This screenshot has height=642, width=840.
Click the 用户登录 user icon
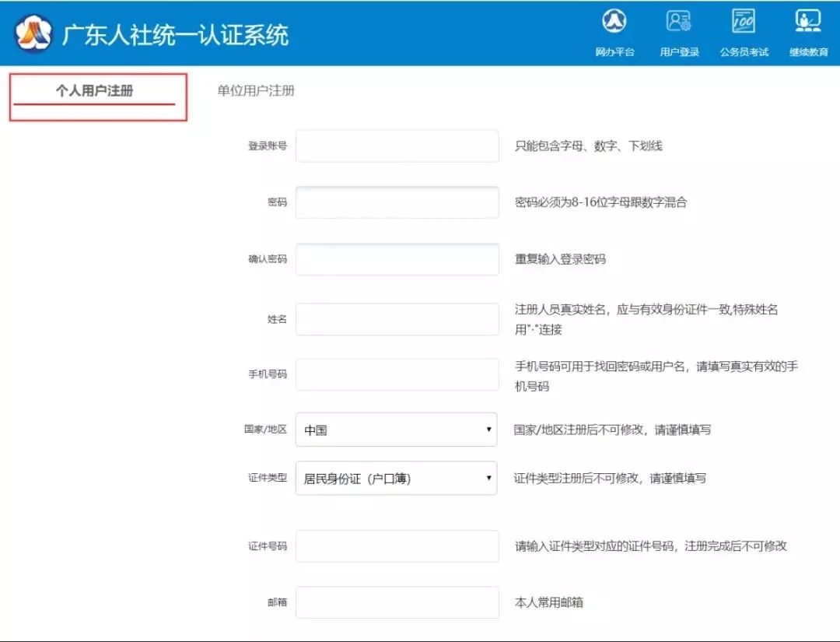coord(677,20)
